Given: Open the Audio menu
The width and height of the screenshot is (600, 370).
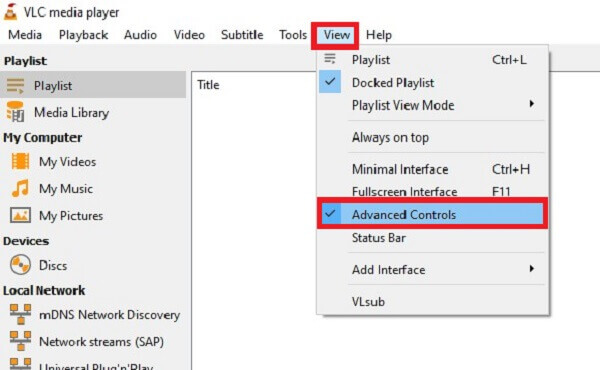Looking at the screenshot, I should click(140, 35).
